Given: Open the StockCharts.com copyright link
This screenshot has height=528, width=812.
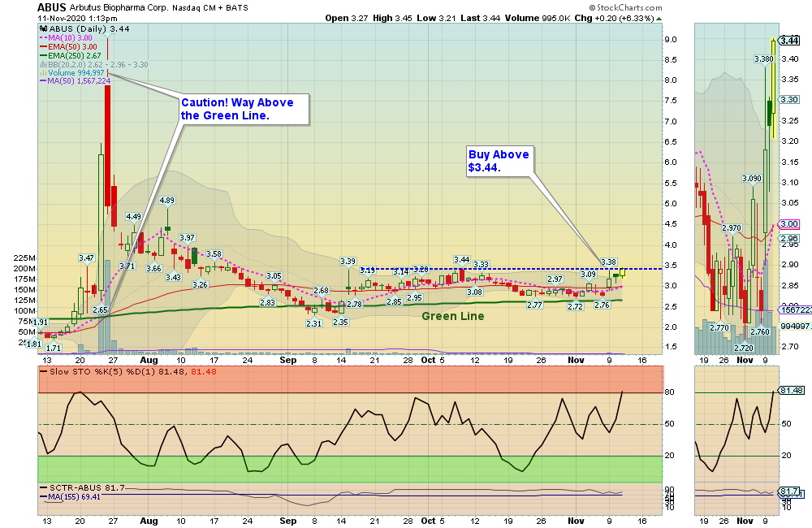Looking at the screenshot, I should (x=625, y=7).
